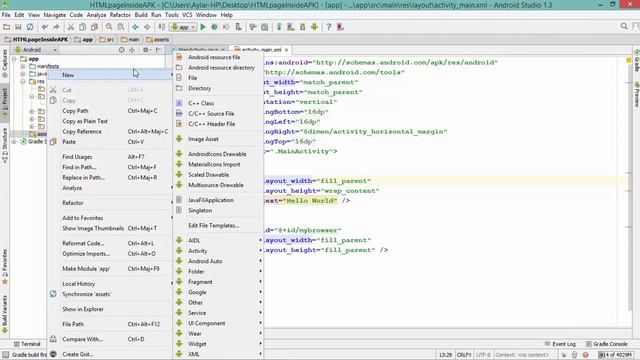Open the Gradle Console tool window
This screenshot has height=360, width=640.
607,344
